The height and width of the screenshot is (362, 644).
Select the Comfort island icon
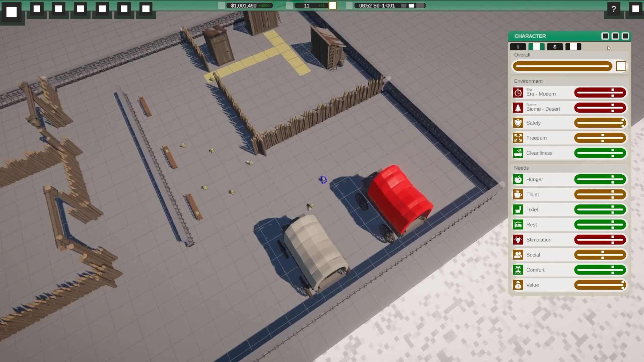[x=518, y=270]
